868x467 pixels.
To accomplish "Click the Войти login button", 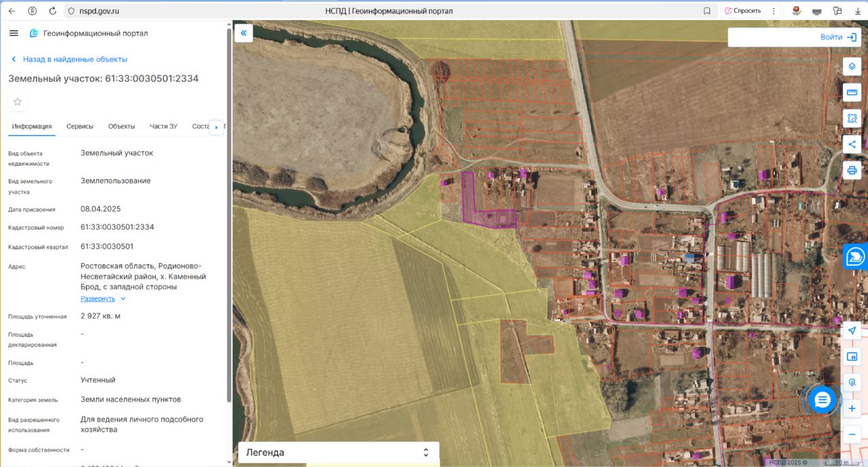I will (x=838, y=37).
